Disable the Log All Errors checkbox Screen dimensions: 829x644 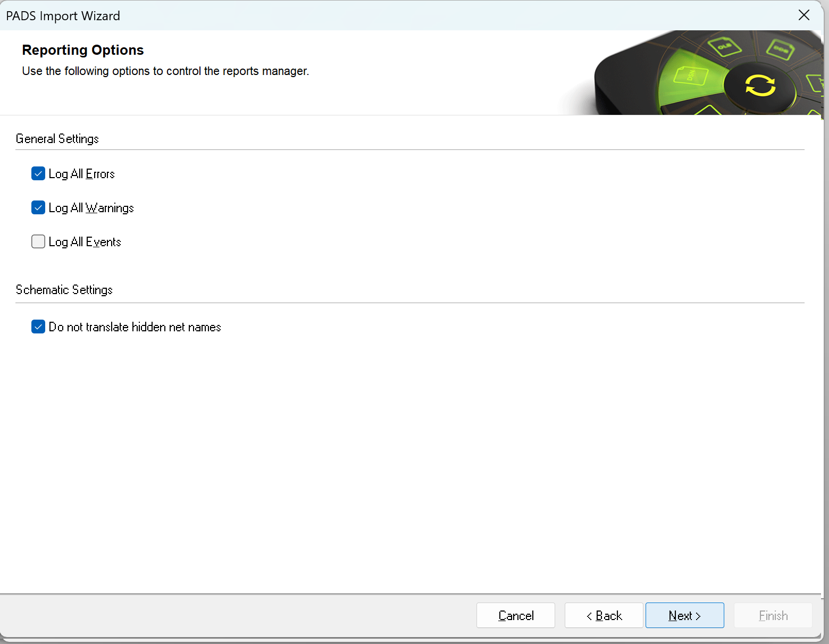[x=38, y=174]
